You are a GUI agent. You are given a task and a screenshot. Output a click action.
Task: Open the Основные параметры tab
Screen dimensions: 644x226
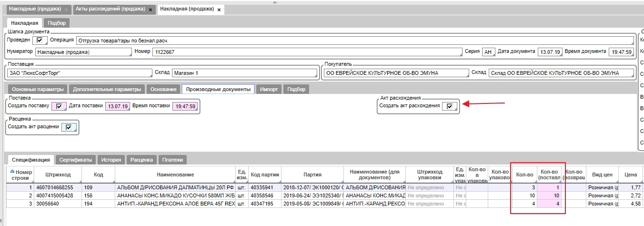38,89
